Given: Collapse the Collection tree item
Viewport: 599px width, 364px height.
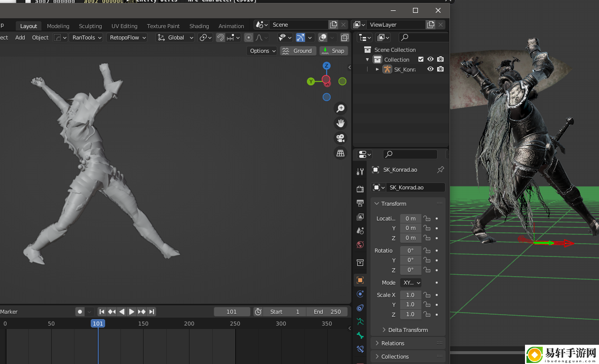Looking at the screenshot, I should (368, 60).
